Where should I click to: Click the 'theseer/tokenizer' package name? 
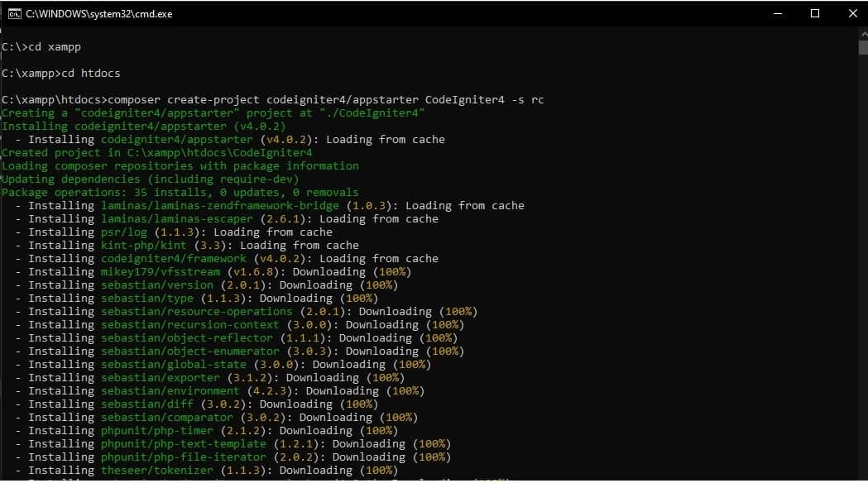(x=156, y=471)
